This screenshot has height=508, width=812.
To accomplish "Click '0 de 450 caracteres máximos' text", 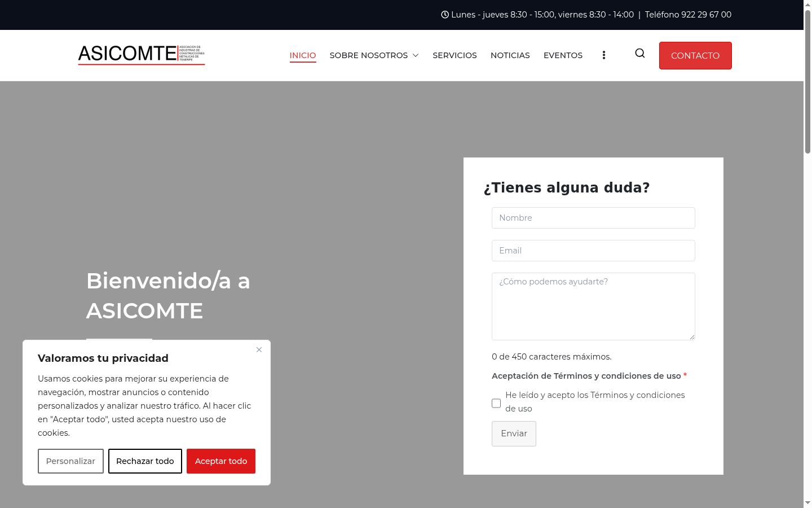I will (x=551, y=357).
